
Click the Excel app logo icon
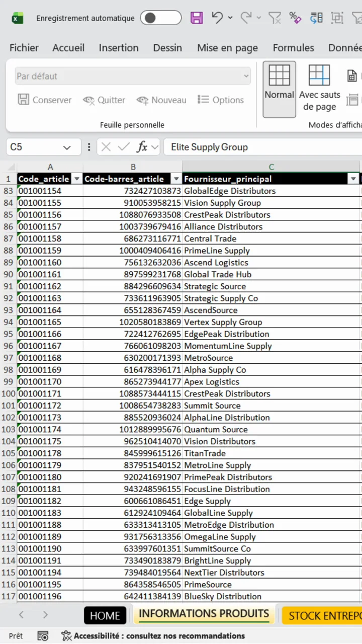(x=18, y=18)
